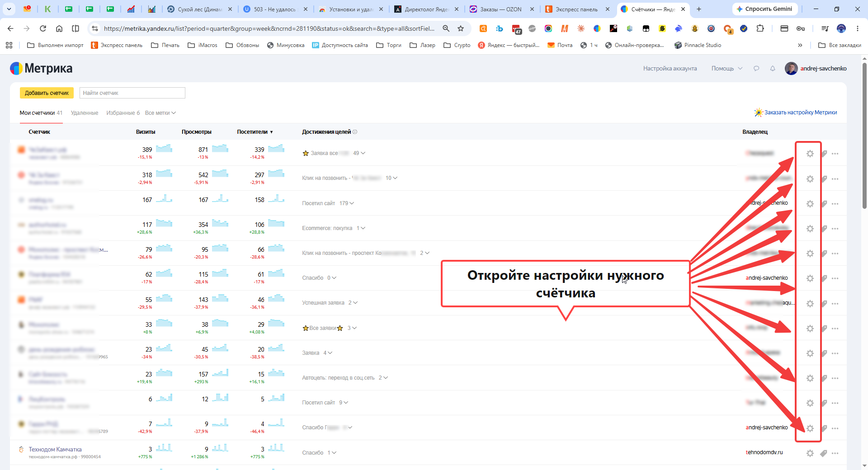The image size is (868, 470).
Task: Click the browser address bar URL
Action: [x=269, y=28]
